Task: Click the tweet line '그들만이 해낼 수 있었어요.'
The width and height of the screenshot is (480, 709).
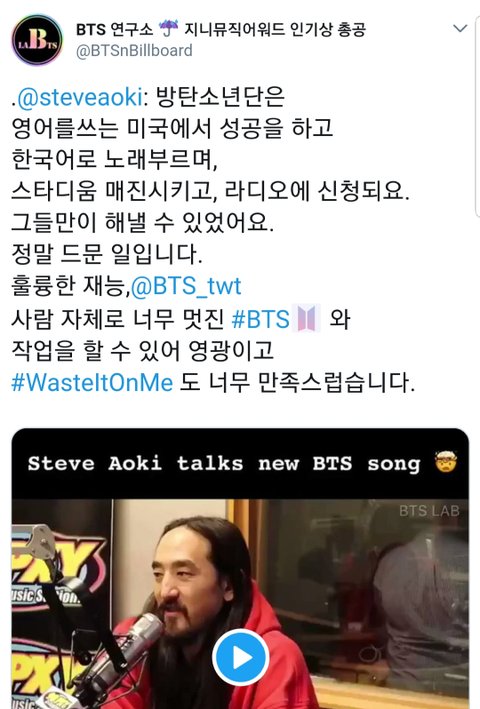Action: tap(143, 222)
